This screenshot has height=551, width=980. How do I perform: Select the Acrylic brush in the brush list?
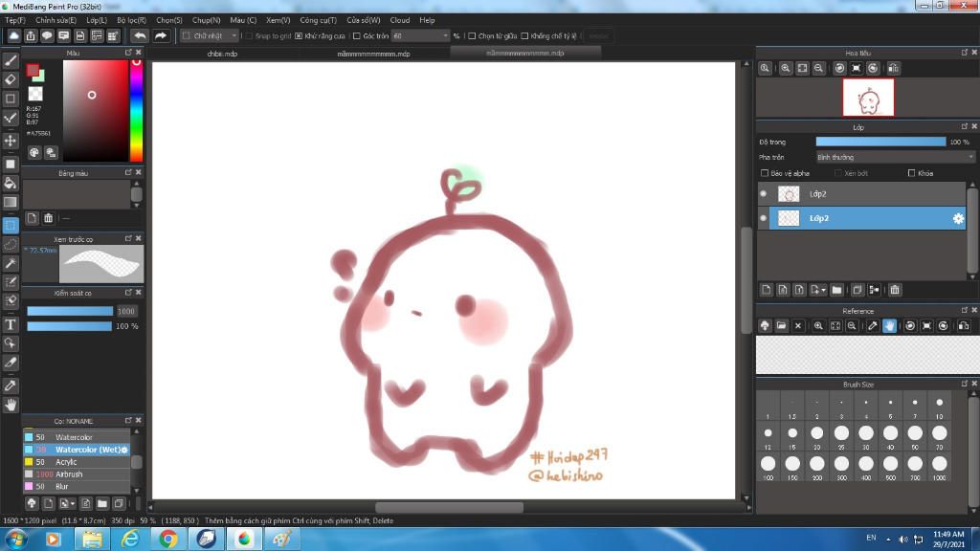(x=77, y=462)
